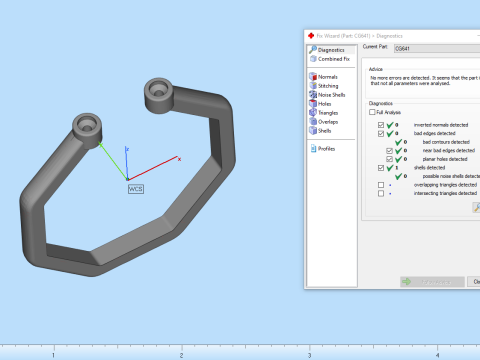Select the Normals fix step
Image resolution: width=480 pixels, height=360 pixels.
tap(323, 77)
